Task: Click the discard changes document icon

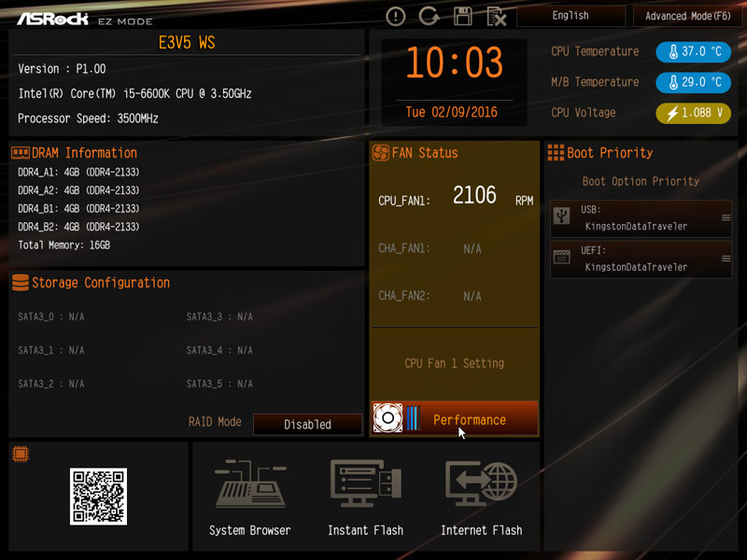Action: tap(497, 17)
